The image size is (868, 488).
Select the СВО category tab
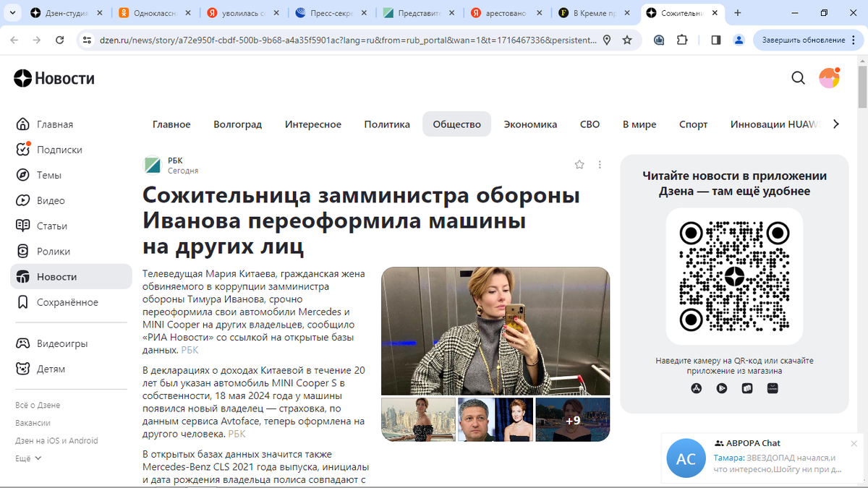click(590, 124)
